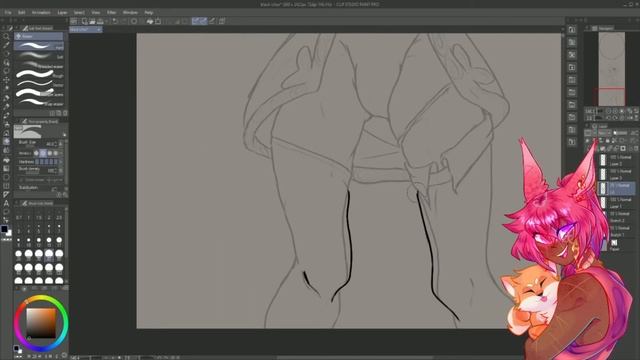
Task: Toggle first Snap button in command bar
Action: click(196, 21)
